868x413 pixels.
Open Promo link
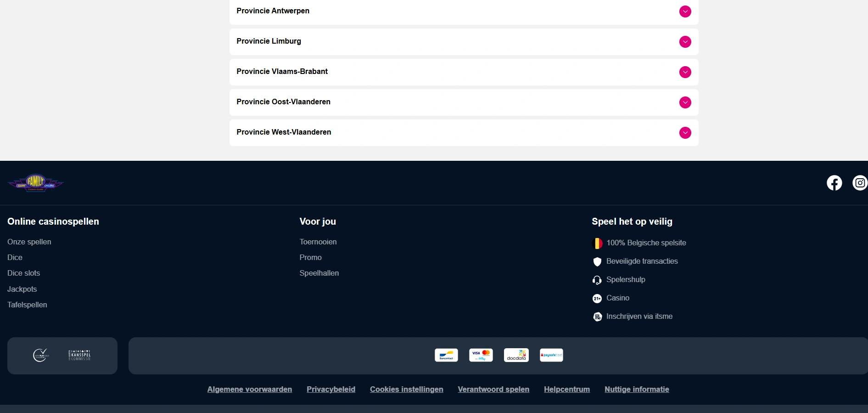click(311, 257)
